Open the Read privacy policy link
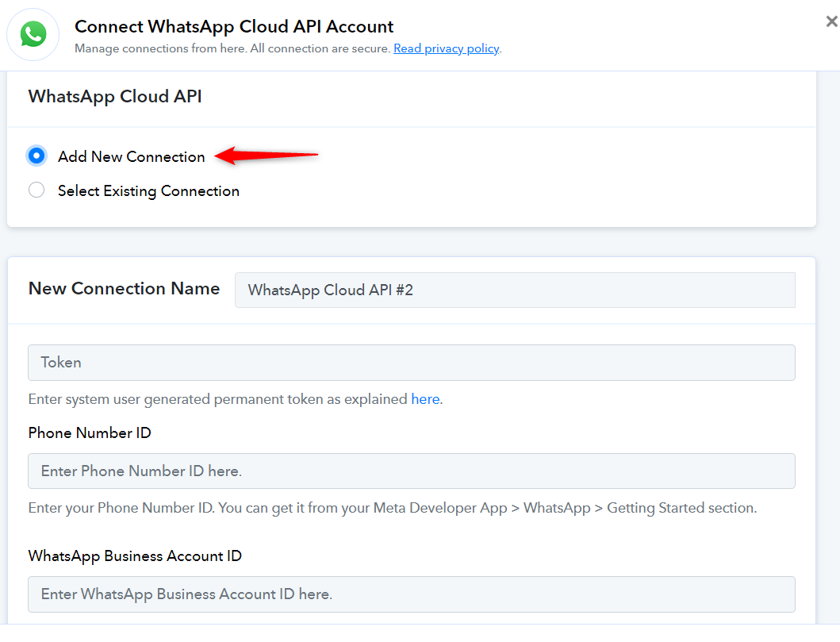Image resolution: width=840 pixels, height=642 pixels. click(447, 48)
